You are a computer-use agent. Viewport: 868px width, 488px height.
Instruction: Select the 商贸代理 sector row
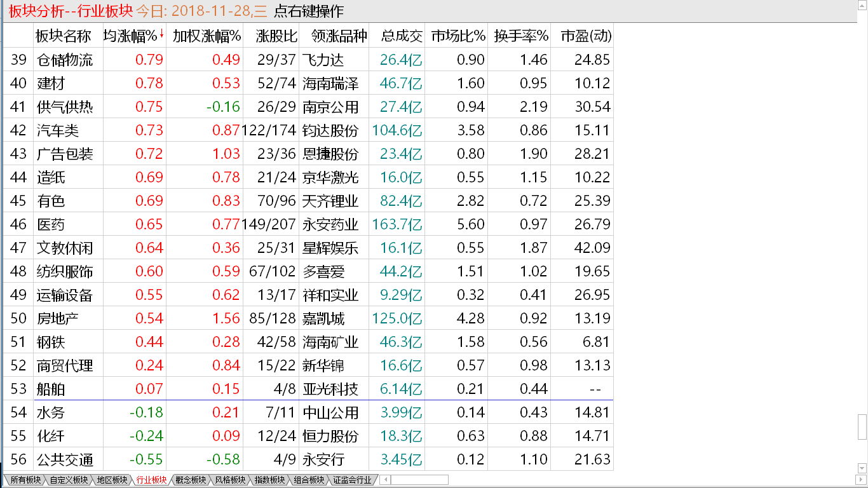click(308, 365)
